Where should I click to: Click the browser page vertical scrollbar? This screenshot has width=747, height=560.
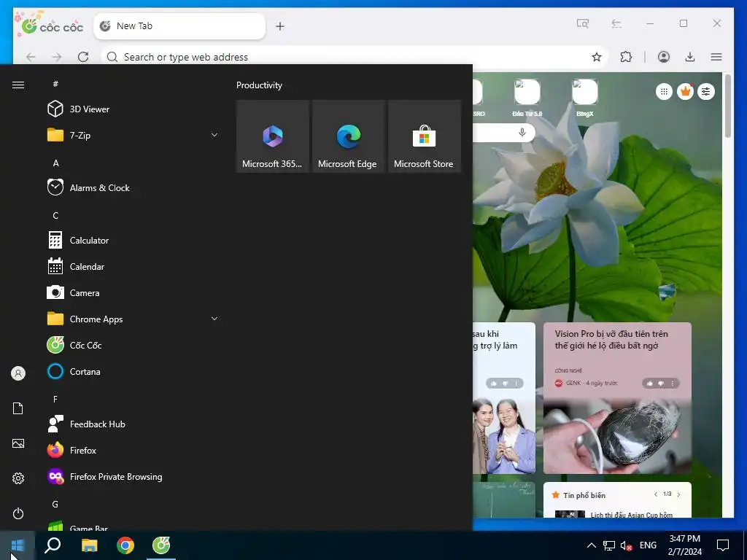coord(727,106)
